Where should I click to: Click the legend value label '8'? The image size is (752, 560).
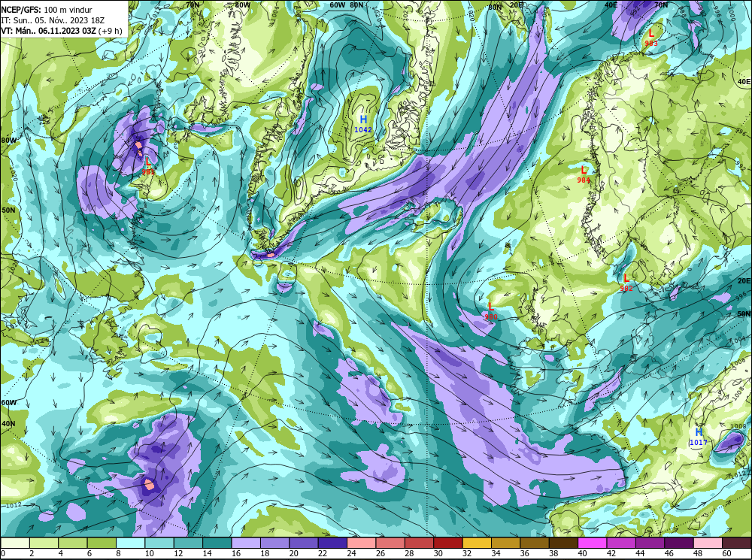119,554
